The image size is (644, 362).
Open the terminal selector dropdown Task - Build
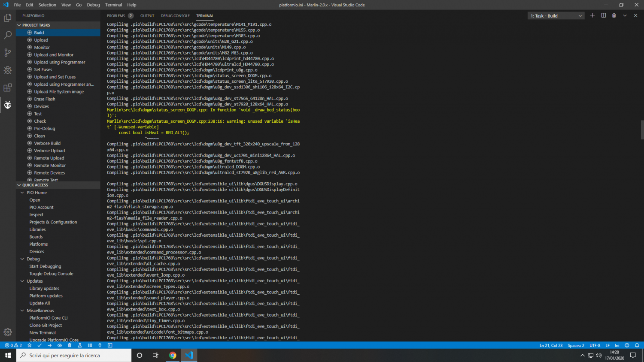[556, 16]
